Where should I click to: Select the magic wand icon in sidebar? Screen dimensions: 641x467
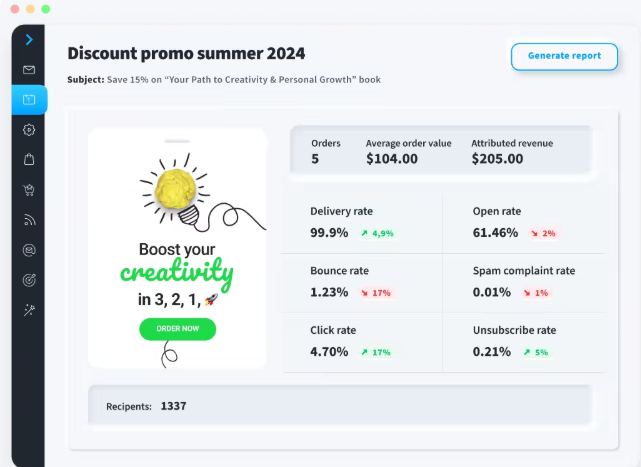point(29,309)
